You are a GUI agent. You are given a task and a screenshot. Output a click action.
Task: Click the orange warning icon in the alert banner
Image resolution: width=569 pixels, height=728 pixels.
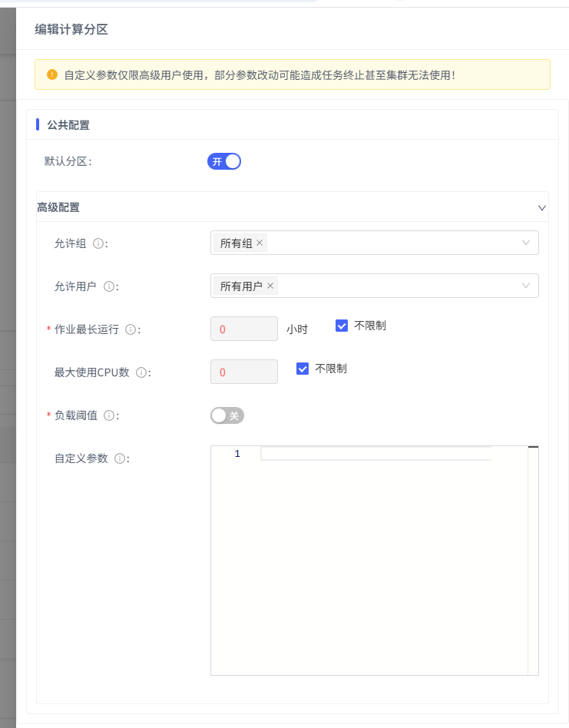click(52, 74)
